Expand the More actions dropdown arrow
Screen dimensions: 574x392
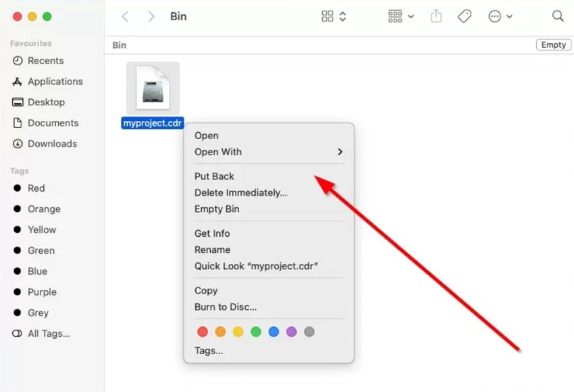(510, 16)
